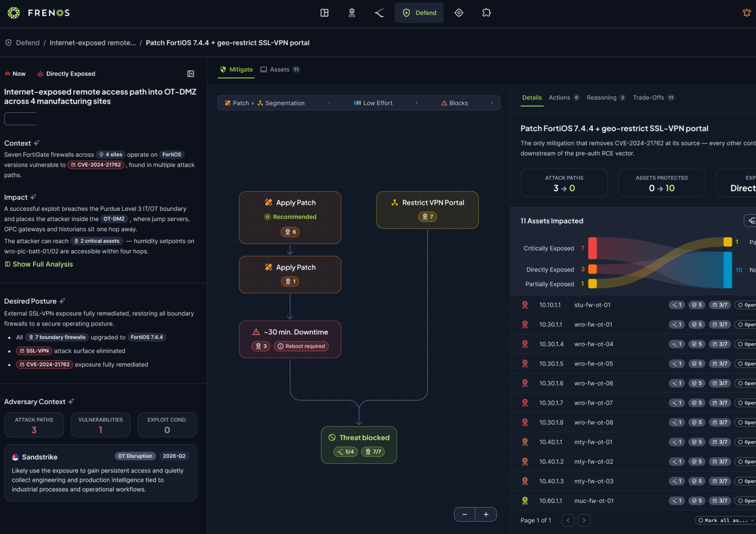Open the assets icon in top navigation

click(x=352, y=13)
